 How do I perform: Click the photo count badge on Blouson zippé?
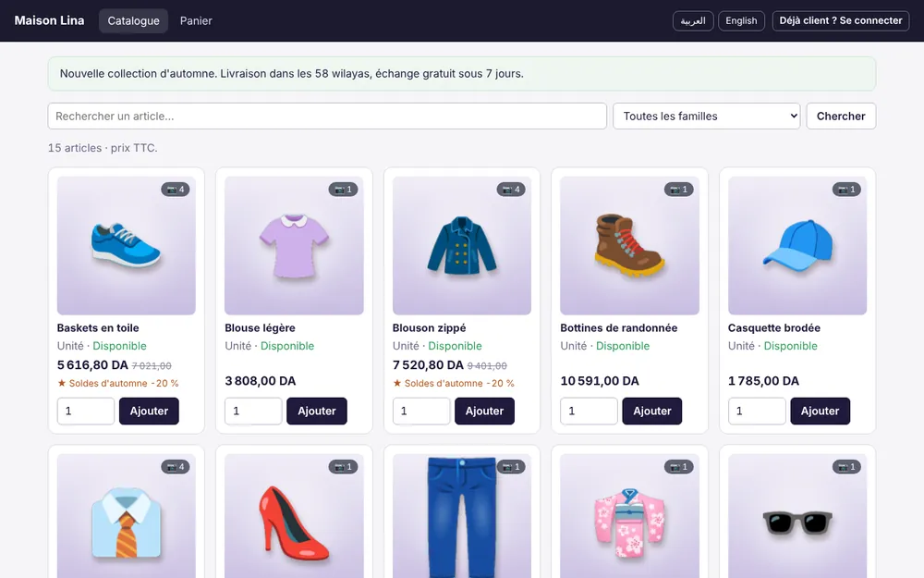pyautogui.click(x=511, y=190)
